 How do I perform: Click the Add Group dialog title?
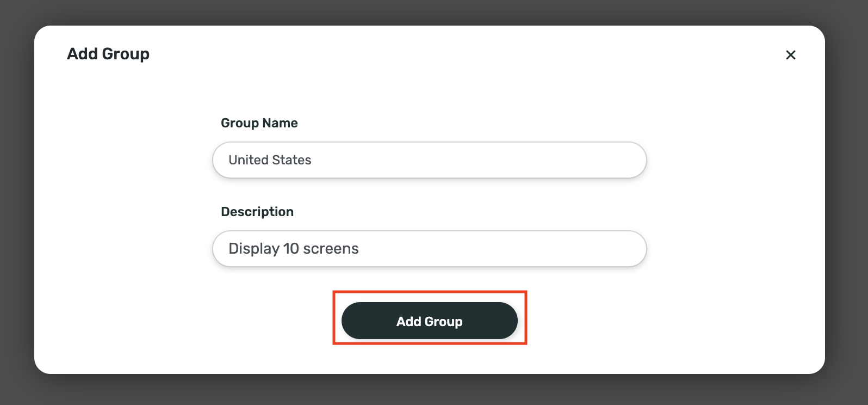(x=108, y=54)
